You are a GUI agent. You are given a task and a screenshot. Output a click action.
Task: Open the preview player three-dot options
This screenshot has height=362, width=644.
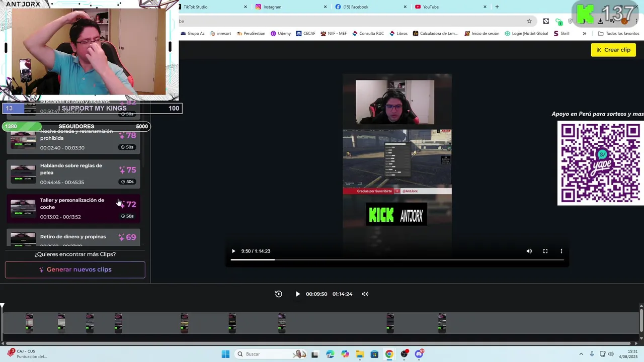pyautogui.click(x=561, y=251)
